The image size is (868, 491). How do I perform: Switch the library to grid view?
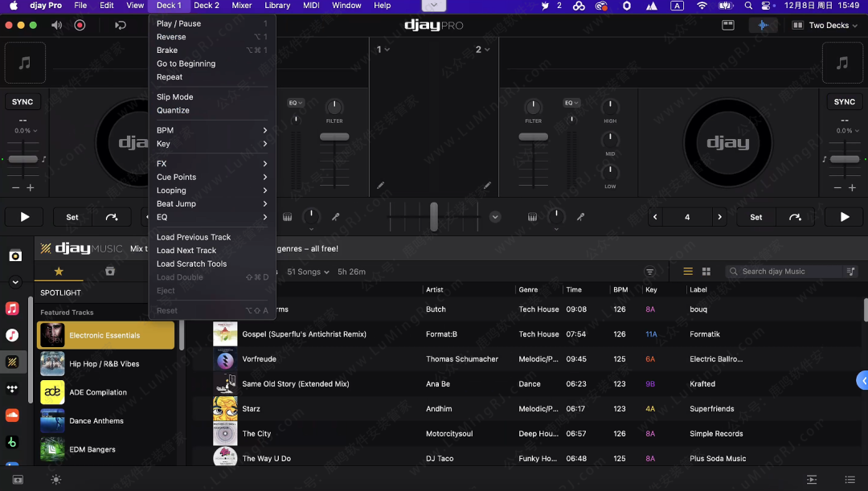(706, 272)
